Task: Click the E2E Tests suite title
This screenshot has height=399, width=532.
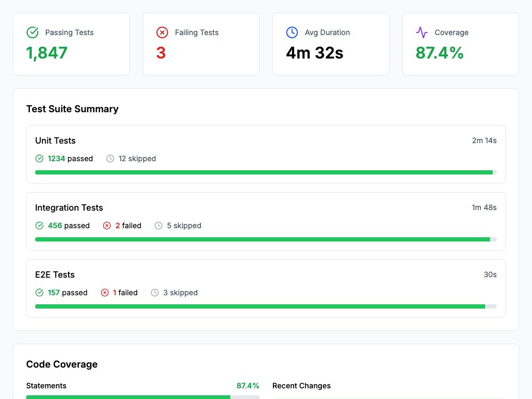Action: point(55,275)
